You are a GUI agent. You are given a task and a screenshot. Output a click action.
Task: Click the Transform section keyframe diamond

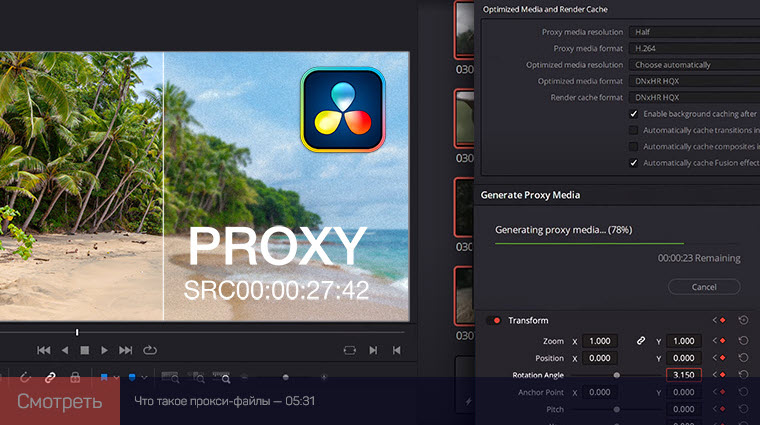pyautogui.click(x=723, y=320)
